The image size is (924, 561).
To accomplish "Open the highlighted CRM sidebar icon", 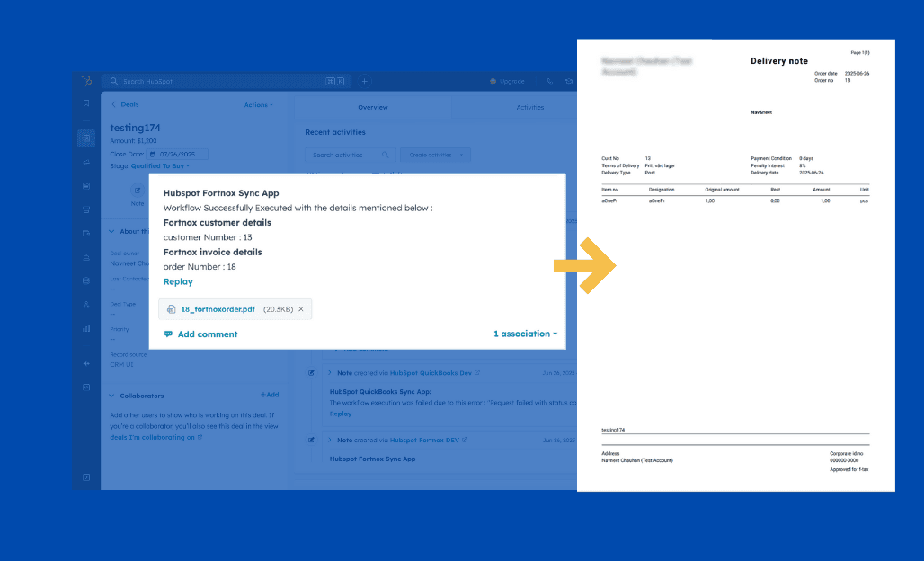I will pos(86,138).
